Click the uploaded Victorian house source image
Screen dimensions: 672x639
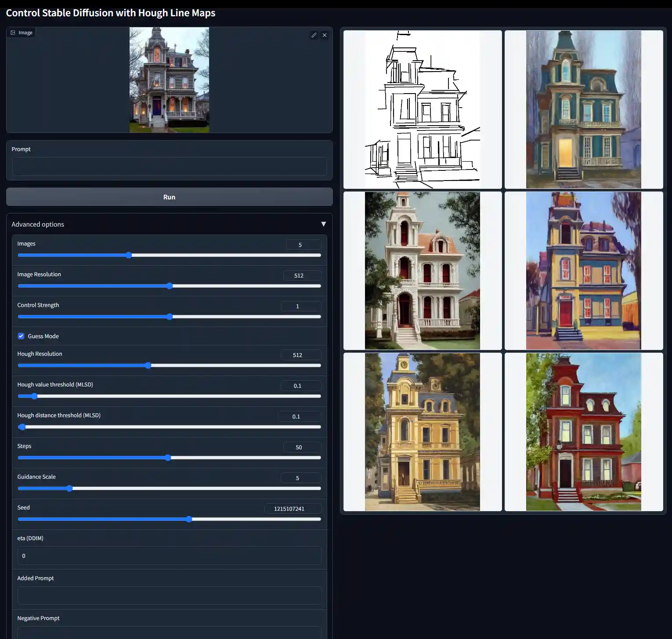click(x=169, y=80)
